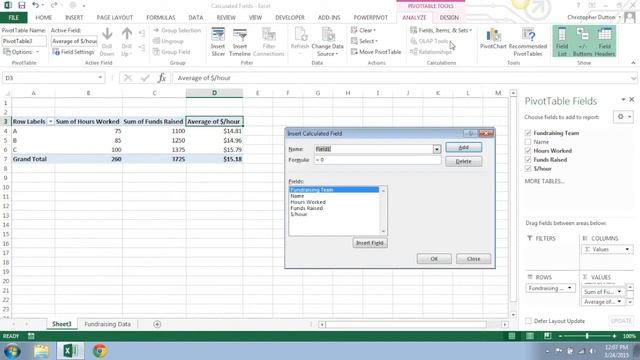Open Field Settings for active field
640x360 pixels.
click(x=73, y=52)
